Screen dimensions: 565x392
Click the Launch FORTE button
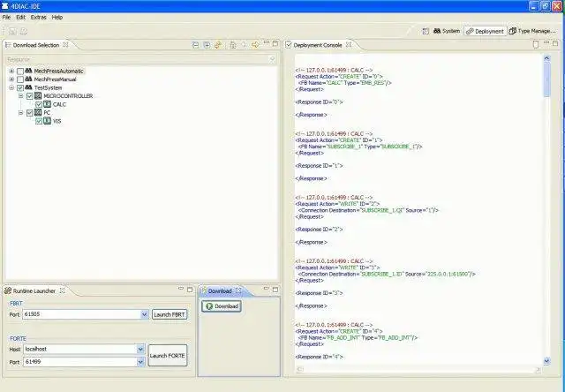pos(168,356)
